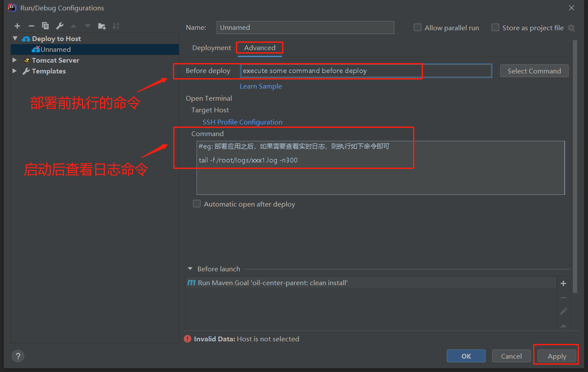The width and height of the screenshot is (588, 372).
Task: Select the Unnamed configuration in the tree
Action: click(x=95, y=50)
